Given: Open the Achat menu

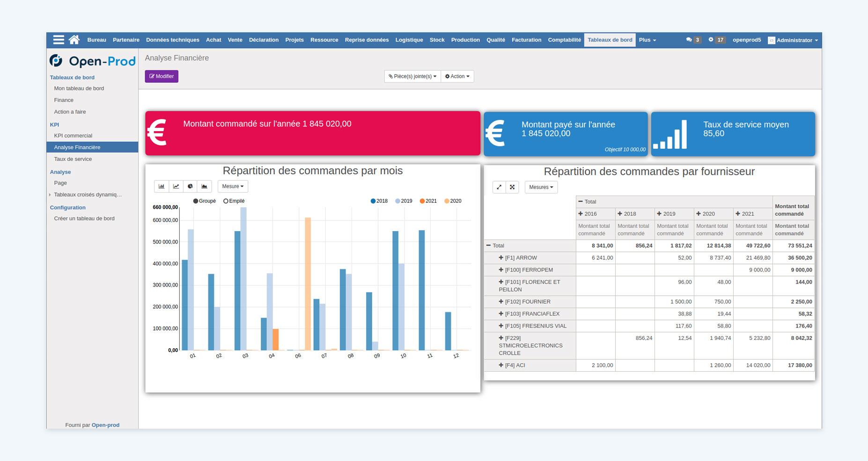Looking at the screenshot, I should coord(213,40).
